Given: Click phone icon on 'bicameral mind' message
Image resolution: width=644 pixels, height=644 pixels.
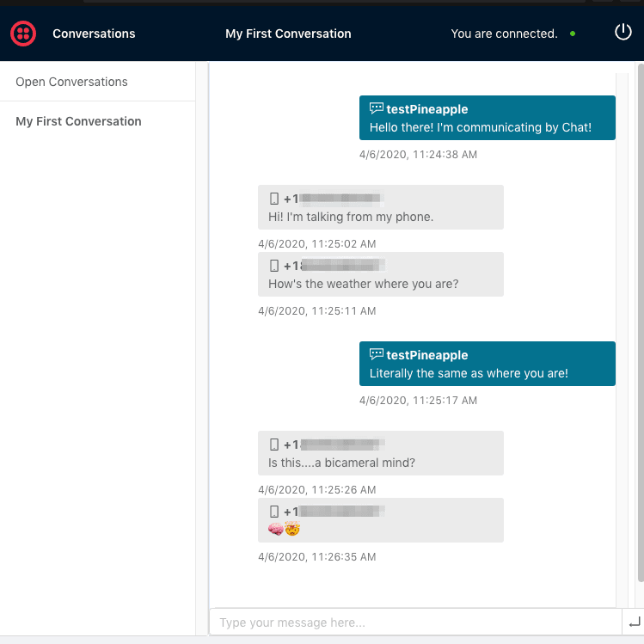Looking at the screenshot, I should coord(274,445).
